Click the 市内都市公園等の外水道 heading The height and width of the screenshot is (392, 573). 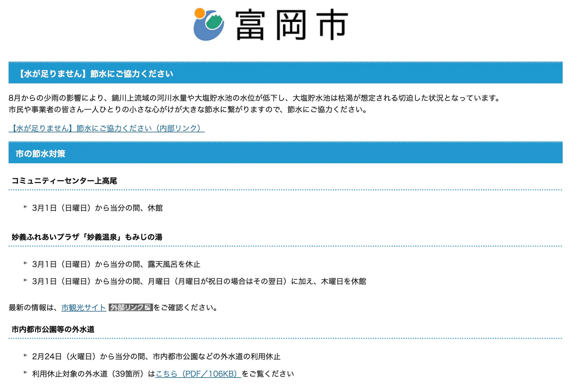point(53,329)
